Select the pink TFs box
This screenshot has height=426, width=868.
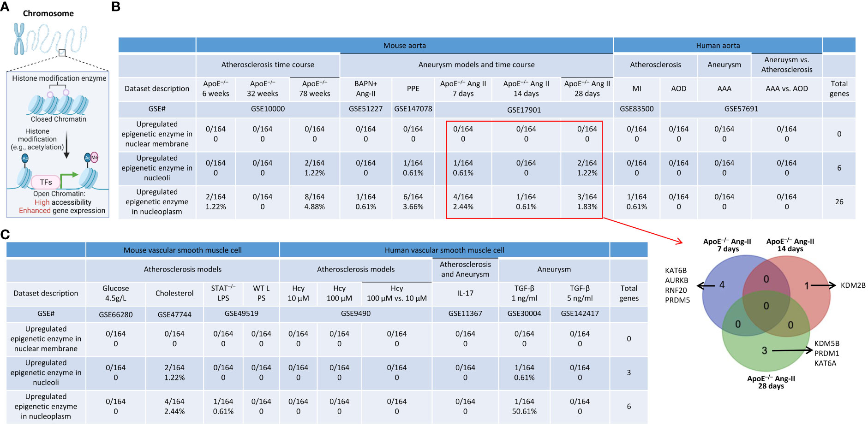click(x=45, y=182)
